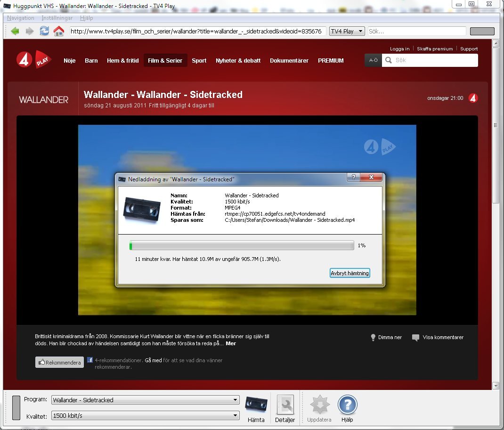This screenshot has height=430, width=504.
Task: Click the VHS tape image in dialog
Action: (x=142, y=210)
